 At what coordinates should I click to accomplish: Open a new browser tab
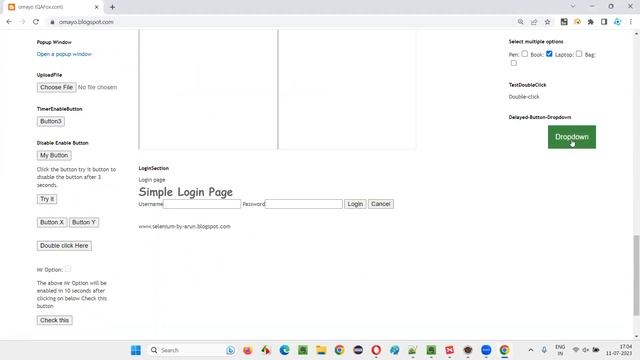pyautogui.click(x=112, y=7)
